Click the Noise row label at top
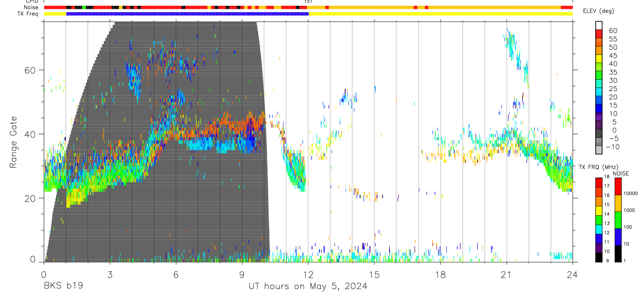 coord(32,7)
